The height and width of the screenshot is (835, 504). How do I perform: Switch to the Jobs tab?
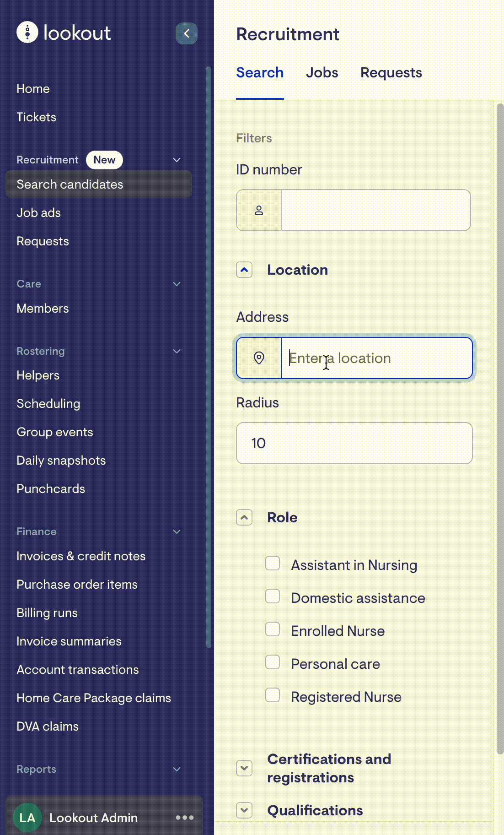322,73
